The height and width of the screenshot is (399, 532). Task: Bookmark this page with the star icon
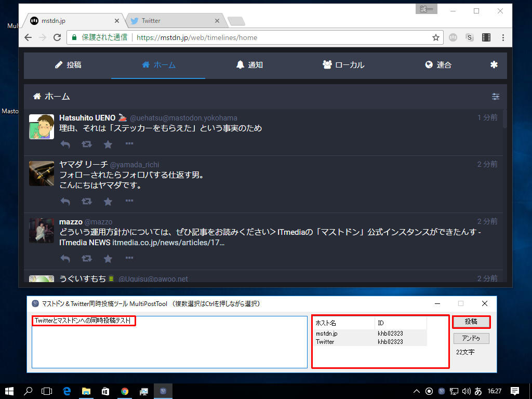pyautogui.click(x=436, y=37)
